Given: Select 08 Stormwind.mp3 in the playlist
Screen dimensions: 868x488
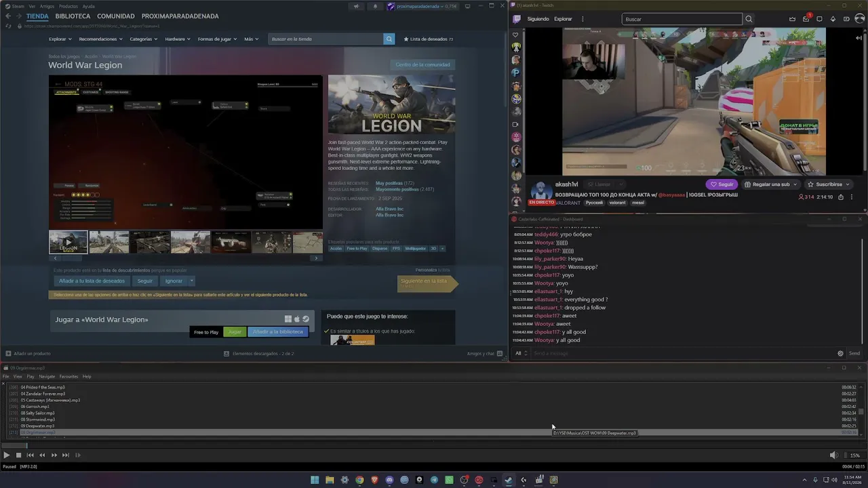Looking at the screenshot, I should point(38,420).
